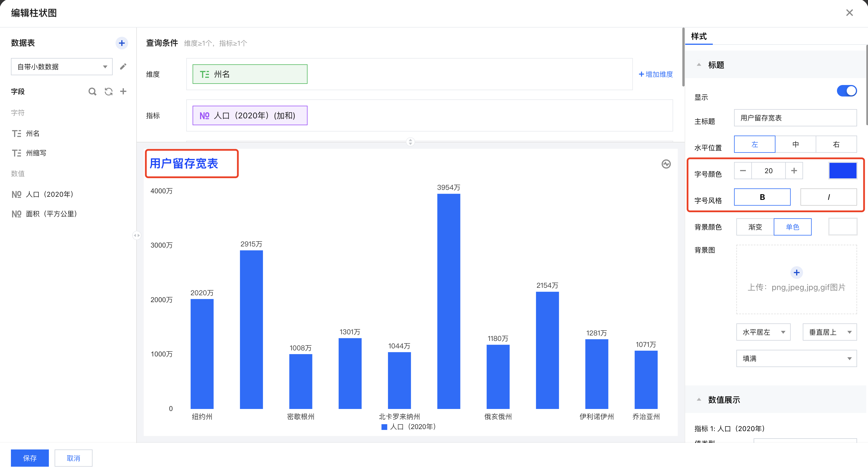
Task: Open the 自带小数数据 data table dropdown
Action: [x=62, y=67]
